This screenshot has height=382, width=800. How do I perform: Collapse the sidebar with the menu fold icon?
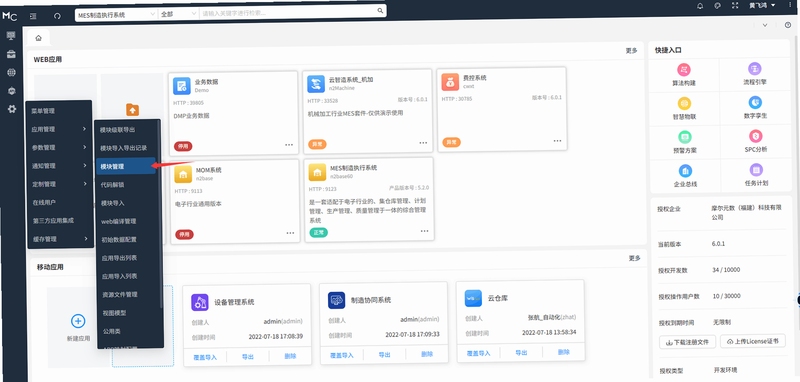click(33, 16)
